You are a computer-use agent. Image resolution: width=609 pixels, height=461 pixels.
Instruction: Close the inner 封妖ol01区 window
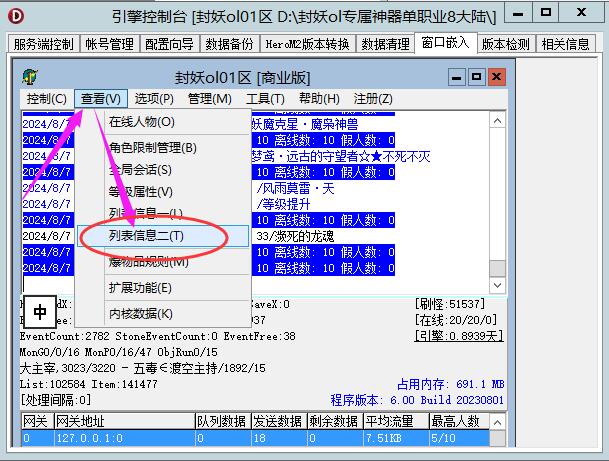click(x=496, y=76)
